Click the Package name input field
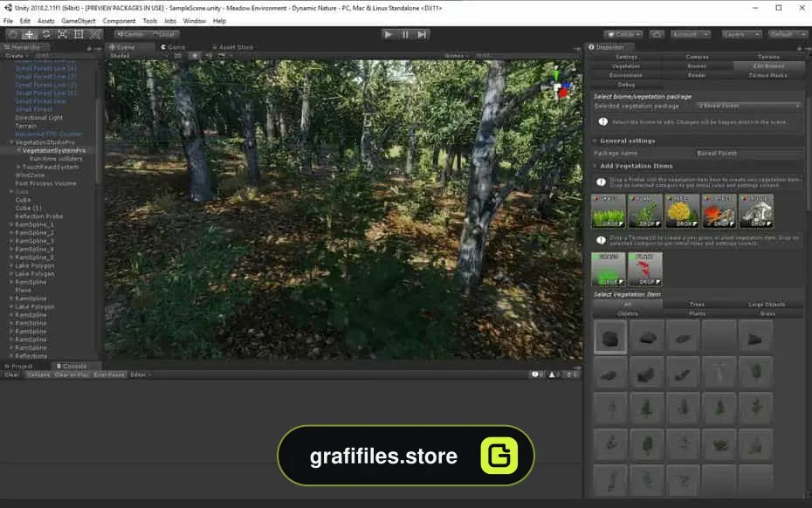The width and height of the screenshot is (812, 508). click(x=748, y=154)
